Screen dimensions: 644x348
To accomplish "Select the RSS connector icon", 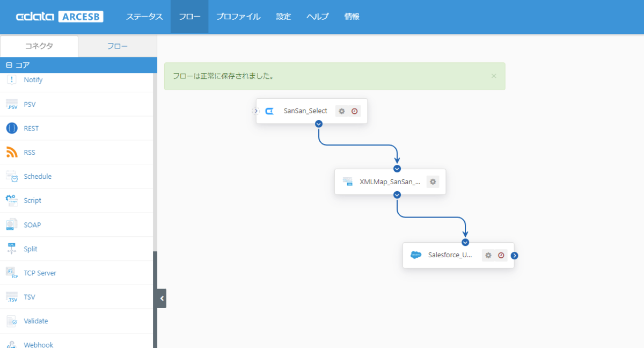I will (x=12, y=153).
